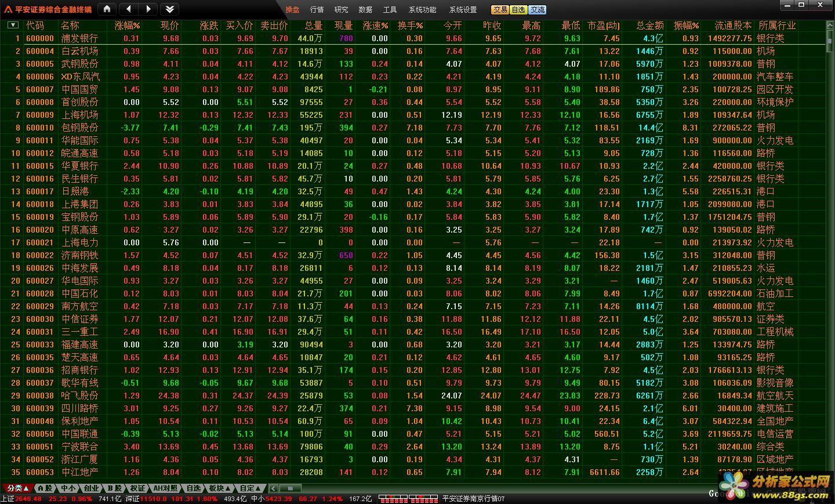Switch to the AH对照 tab
Viewport: 835px width, 504px height.
[165, 488]
